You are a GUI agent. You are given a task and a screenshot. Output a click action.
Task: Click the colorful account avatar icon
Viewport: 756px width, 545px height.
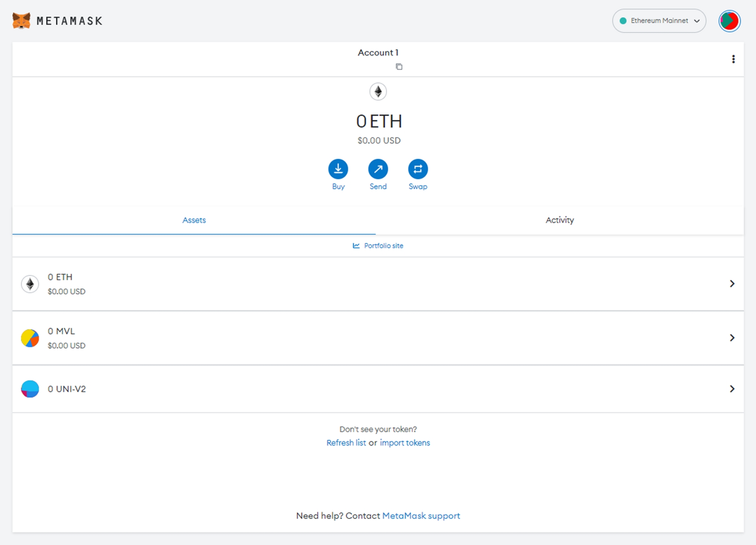point(729,21)
